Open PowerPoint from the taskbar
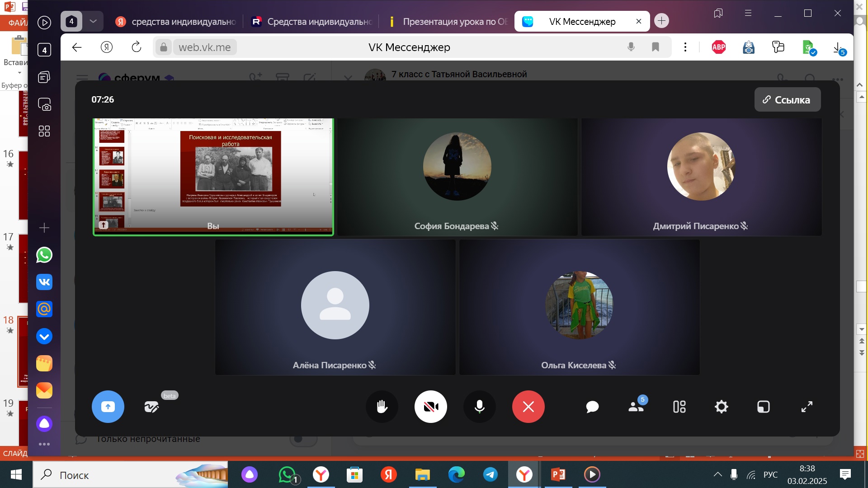Viewport: 868px width, 488px height. click(558, 474)
